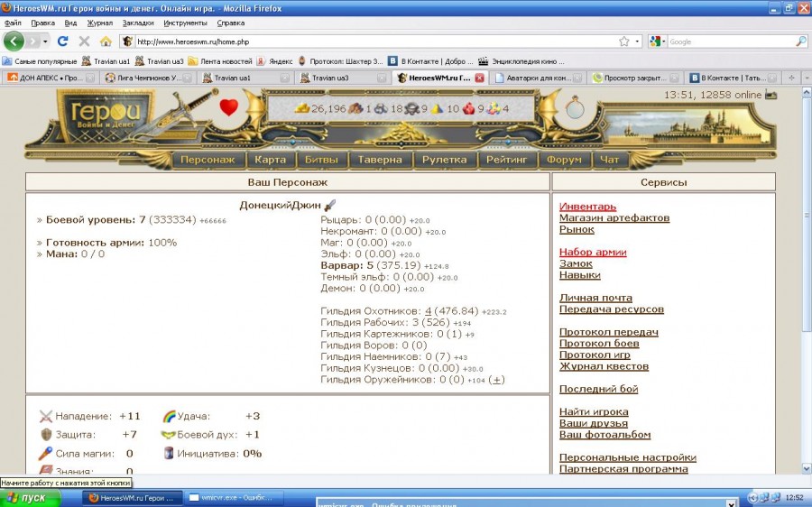Screen dimensions: 812x507
Task: Click the search magnifier icon
Action: (x=800, y=41)
